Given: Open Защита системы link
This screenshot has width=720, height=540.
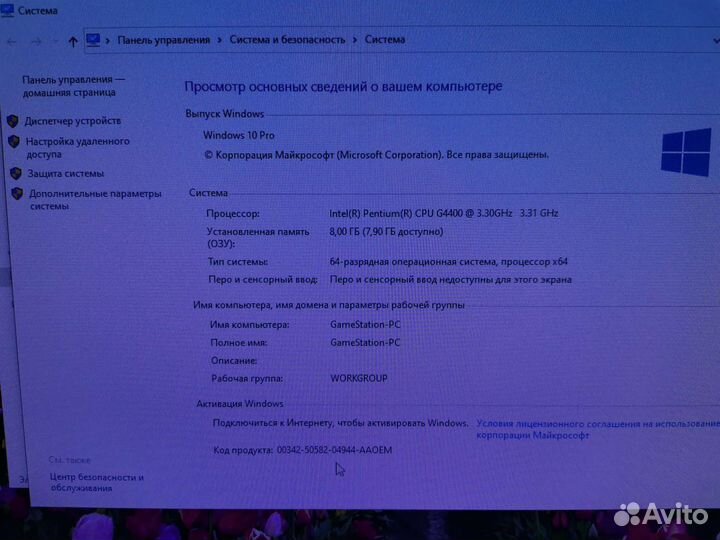Looking at the screenshot, I should tap(66, 174).
